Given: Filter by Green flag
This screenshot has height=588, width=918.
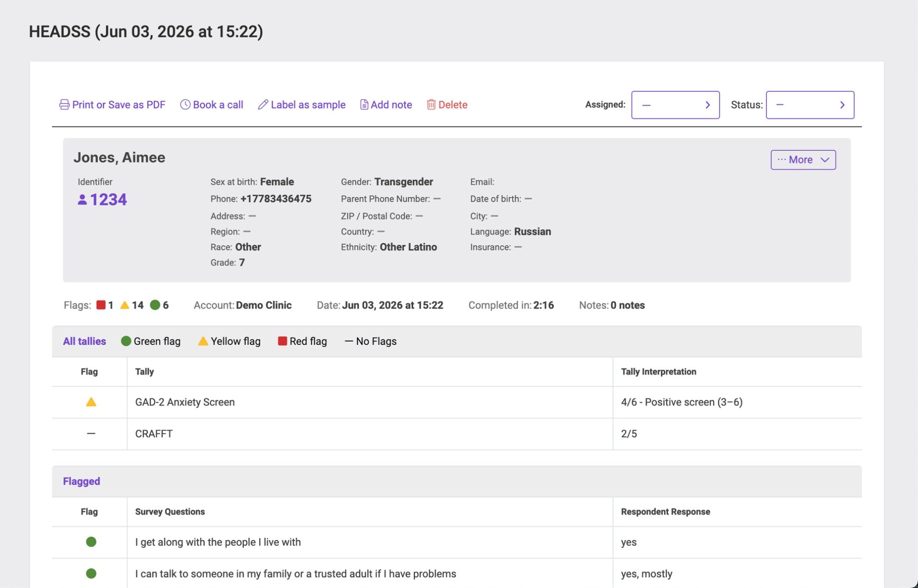Looking at the screenshot, I should click(151, 341).
